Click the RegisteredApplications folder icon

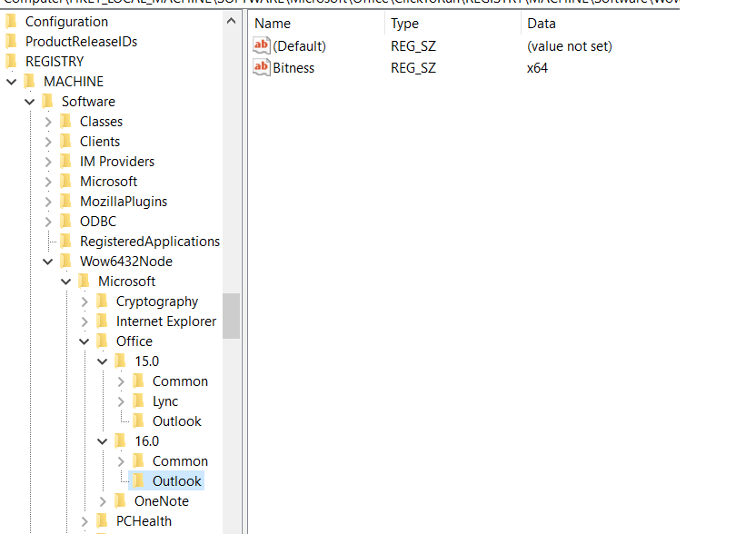coord(66,242)
